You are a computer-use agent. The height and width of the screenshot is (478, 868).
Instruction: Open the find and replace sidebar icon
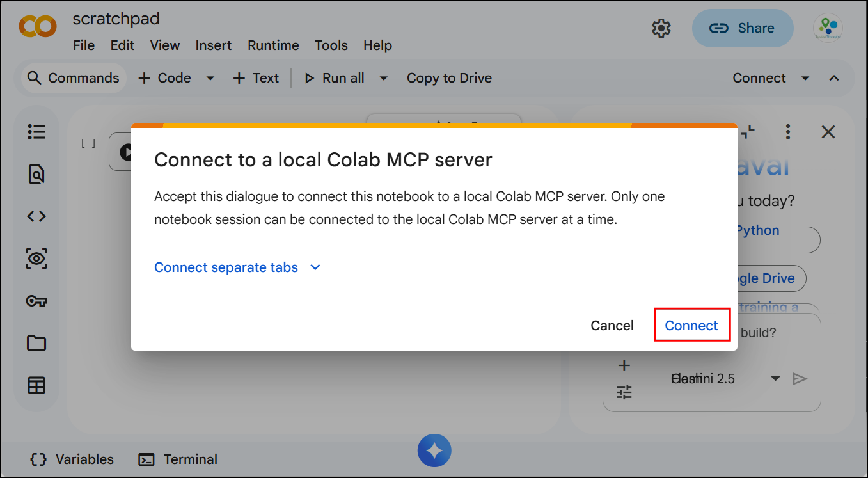[36, 174]
